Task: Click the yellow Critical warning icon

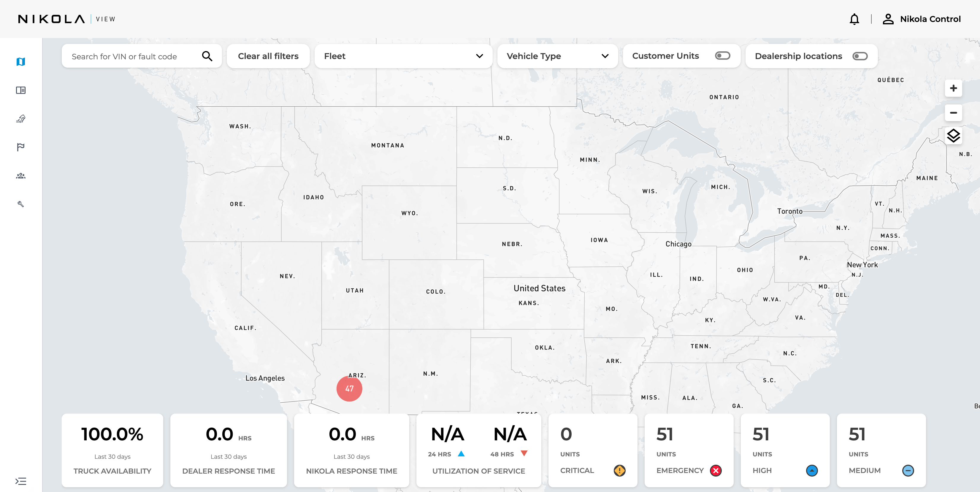Action: click(x=619, y=471)
